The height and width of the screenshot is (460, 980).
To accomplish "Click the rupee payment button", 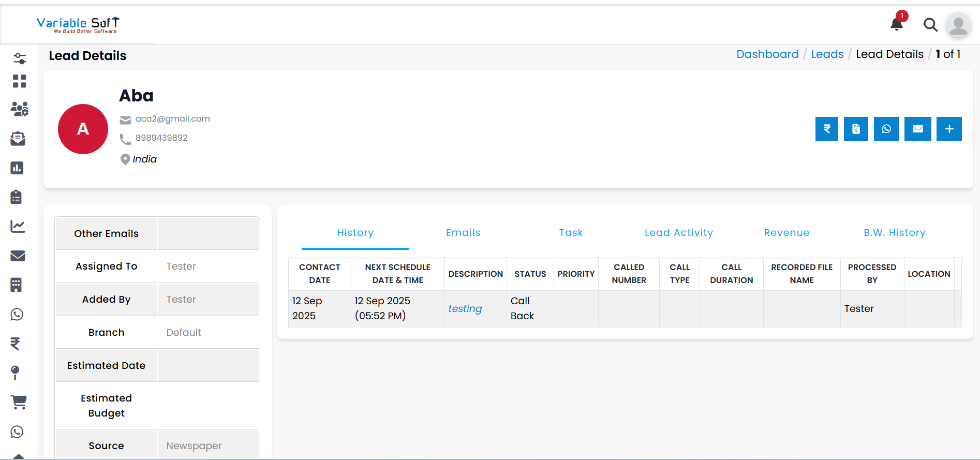I will [826, 129].
